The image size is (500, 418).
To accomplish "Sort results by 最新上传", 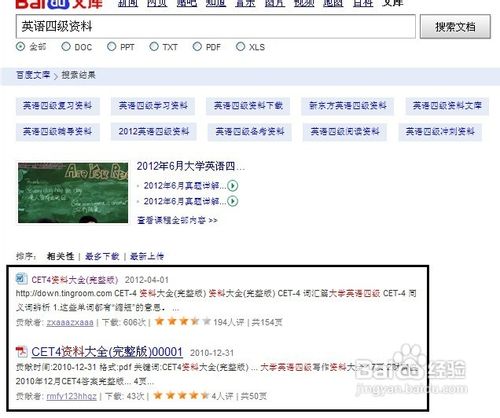I will point(147,256).
